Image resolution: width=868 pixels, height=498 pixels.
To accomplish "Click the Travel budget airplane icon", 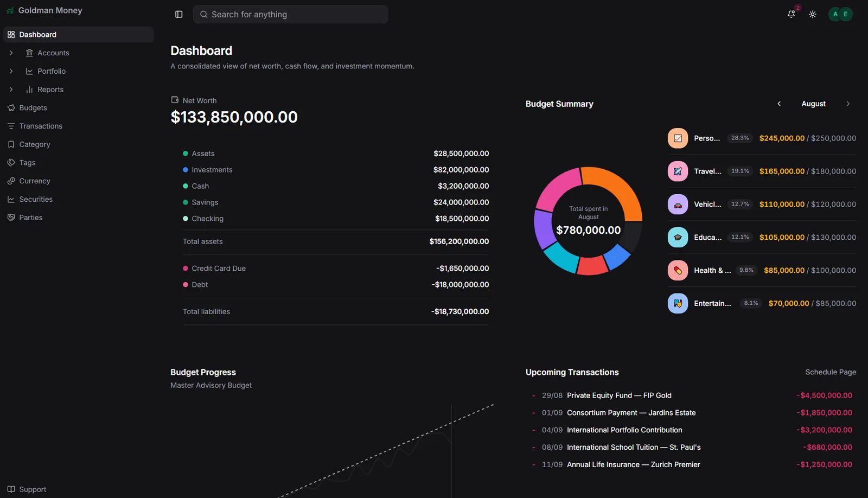I will coord(678,171).
